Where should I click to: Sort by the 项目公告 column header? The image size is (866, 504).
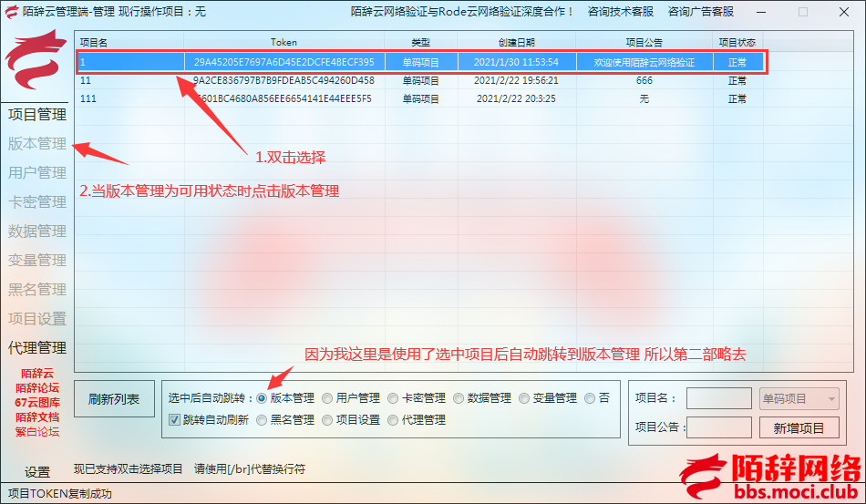[644, 43]
